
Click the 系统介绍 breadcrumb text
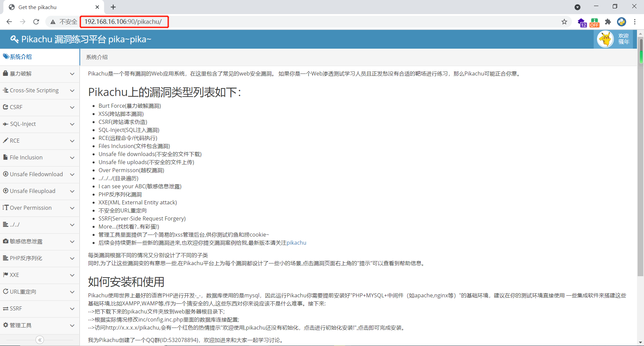pos(97,57)
